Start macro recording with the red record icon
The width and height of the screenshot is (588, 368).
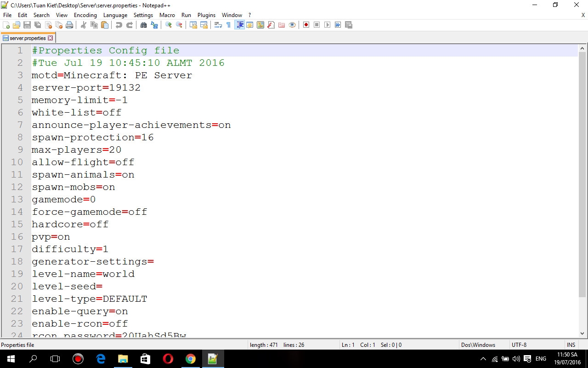click(306, 25)
